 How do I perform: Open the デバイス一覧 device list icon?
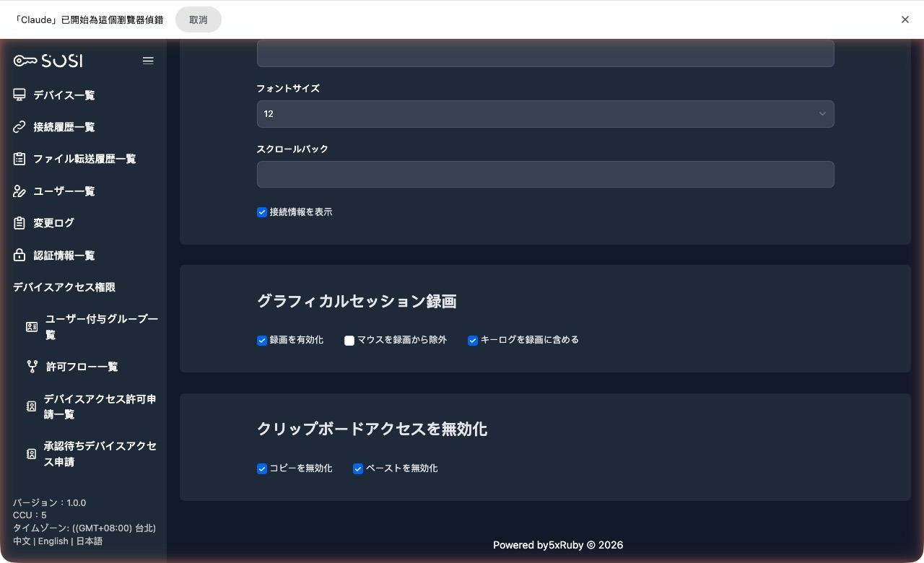click(19, 95)
